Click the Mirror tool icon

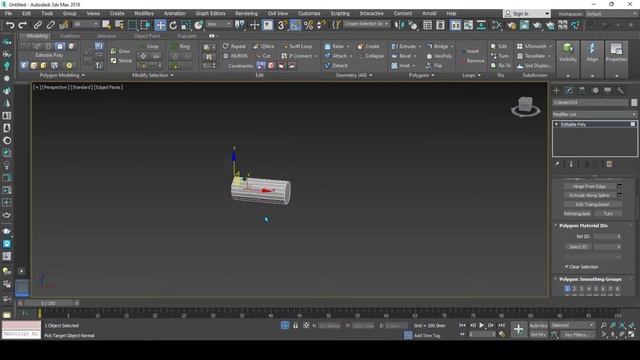(398, 25)
